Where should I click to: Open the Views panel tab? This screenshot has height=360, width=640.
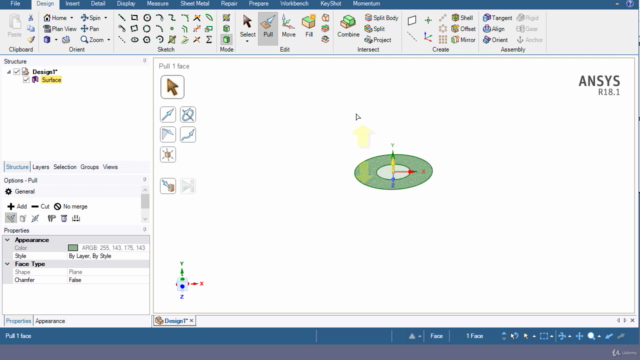pos(110,167)
